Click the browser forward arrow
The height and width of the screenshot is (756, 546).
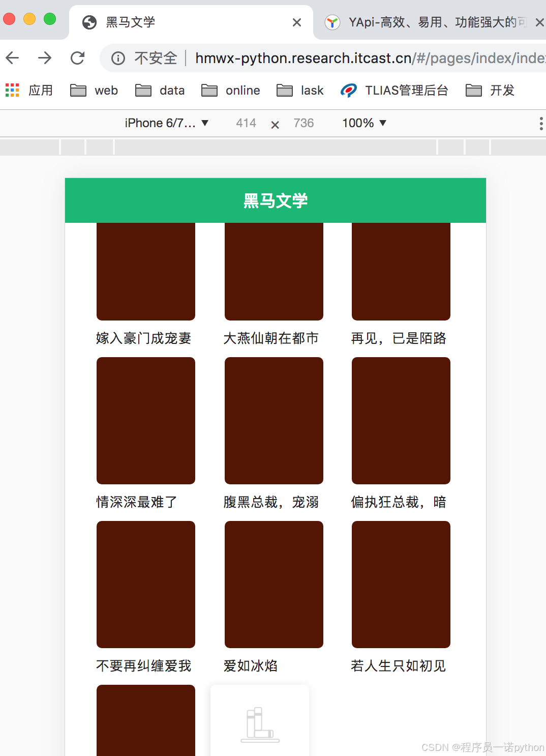click(x=45, y=58)
